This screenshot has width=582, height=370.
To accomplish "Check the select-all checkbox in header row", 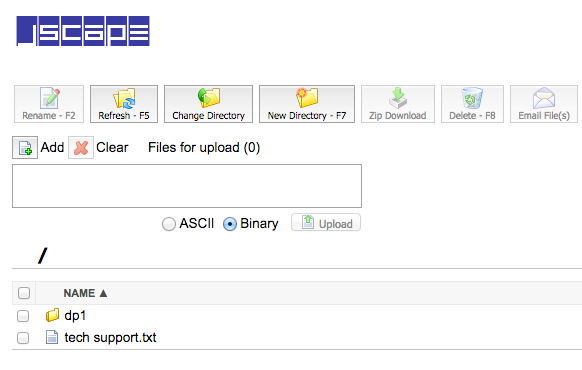I will (24, 293).
